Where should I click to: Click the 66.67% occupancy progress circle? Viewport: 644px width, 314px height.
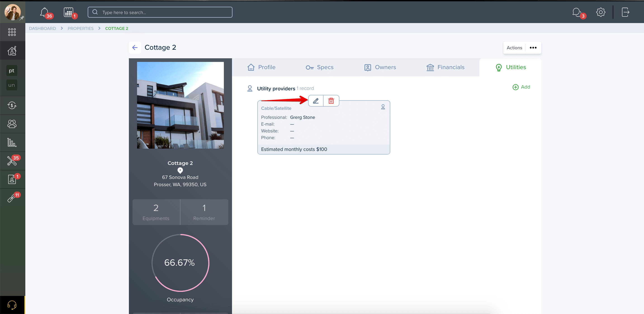coord(180,263)
